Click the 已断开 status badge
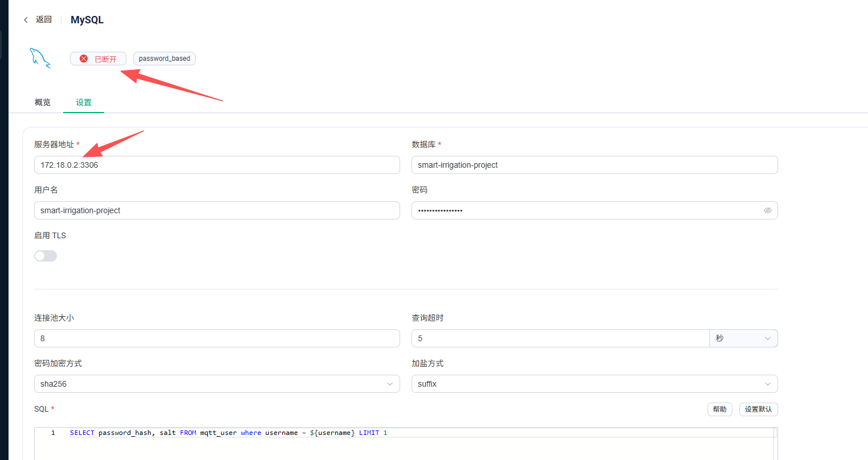 [98, 59]
